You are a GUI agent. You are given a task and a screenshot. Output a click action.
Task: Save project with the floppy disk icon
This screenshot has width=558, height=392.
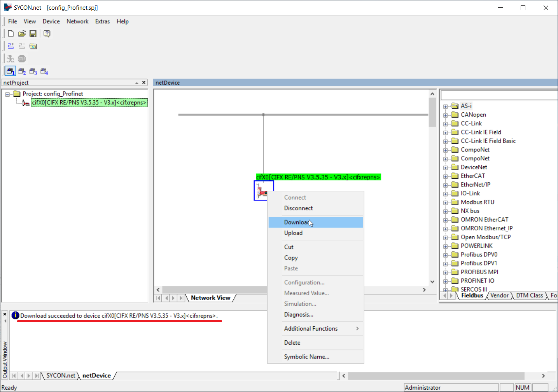pyautogui.click(x=33, y=34)
